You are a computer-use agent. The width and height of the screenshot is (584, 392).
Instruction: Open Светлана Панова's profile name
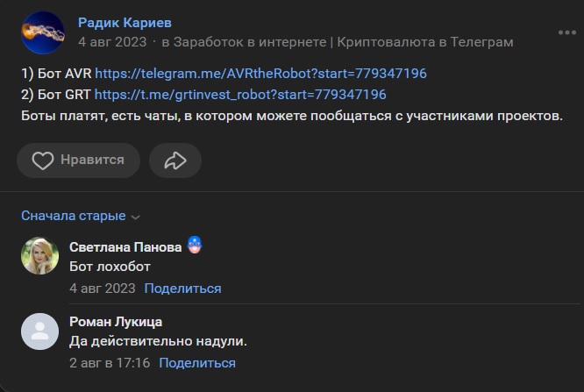[125, 247]
